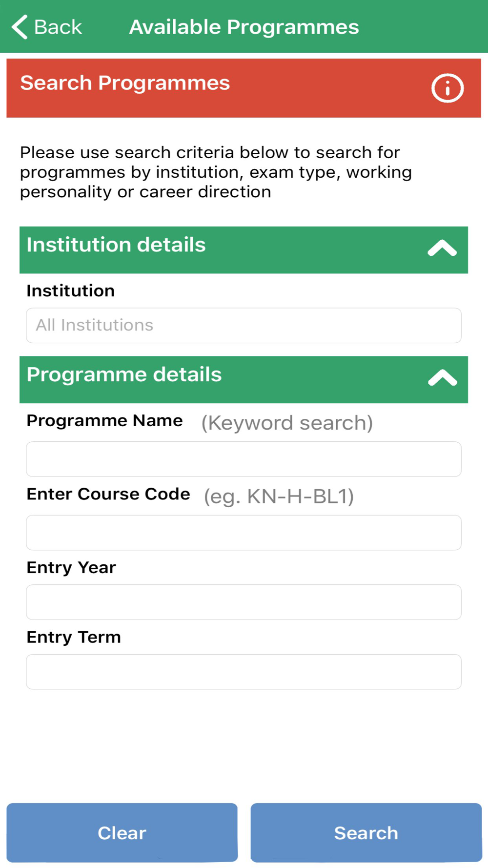Tap the Available Programmes title
The image size is (488, 868).
tap(244, 27)
